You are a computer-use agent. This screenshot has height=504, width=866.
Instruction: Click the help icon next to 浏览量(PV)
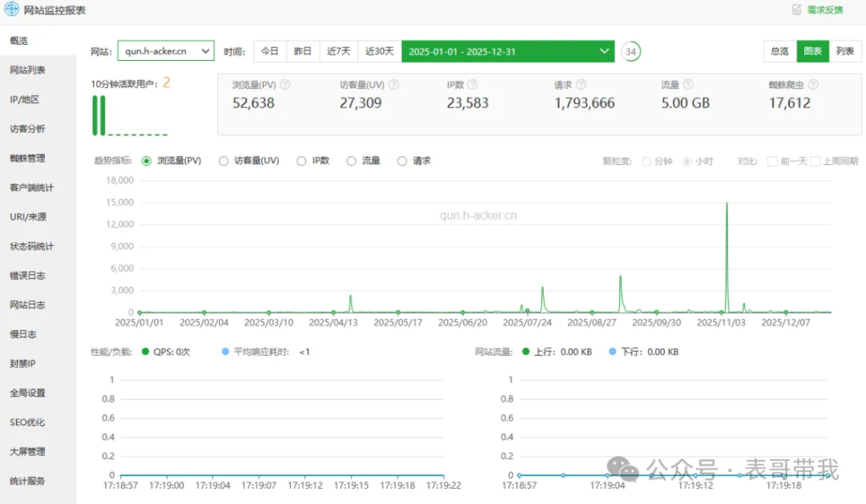tap(285, 85)
